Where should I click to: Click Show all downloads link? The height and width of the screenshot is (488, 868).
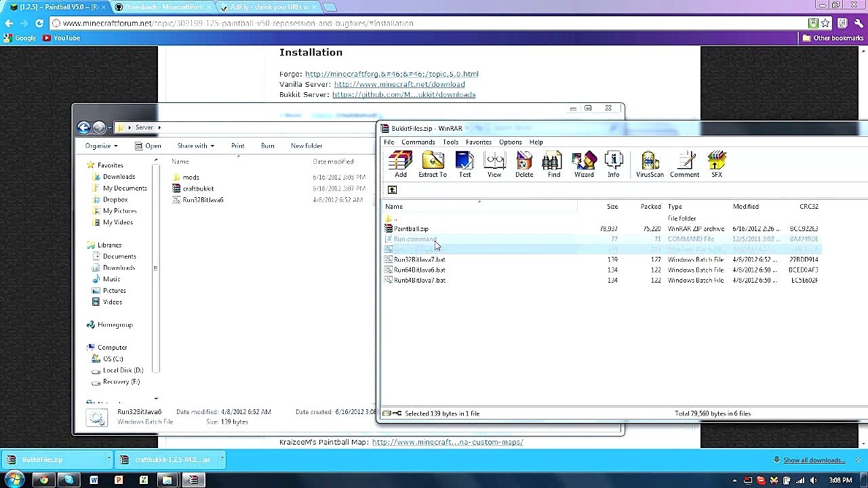pos(814,460)
